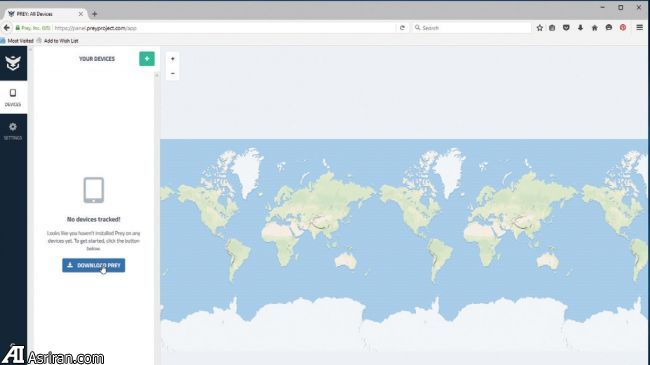Click the Pocket icon in toolbar

(566, 28)
